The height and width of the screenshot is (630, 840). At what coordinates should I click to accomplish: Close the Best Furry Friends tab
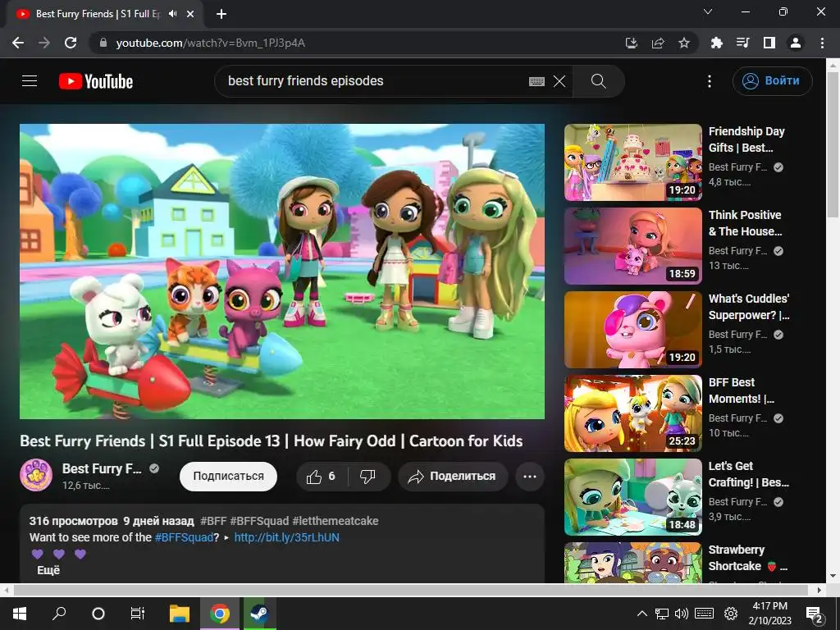pos(190,14)
